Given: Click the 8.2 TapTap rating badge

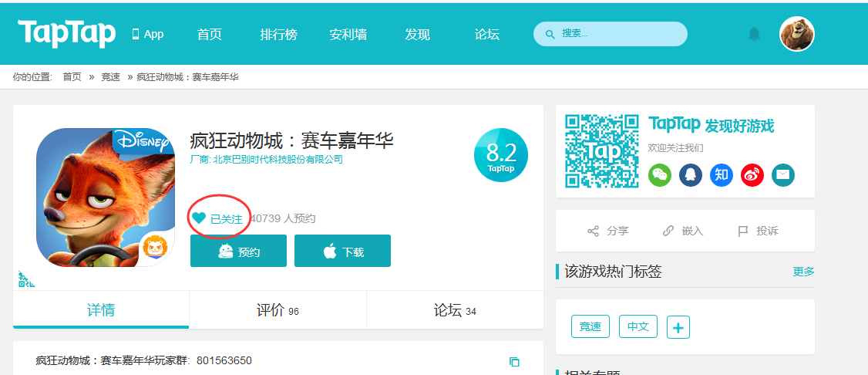Looking at the screenshot, I should (501, 155).
